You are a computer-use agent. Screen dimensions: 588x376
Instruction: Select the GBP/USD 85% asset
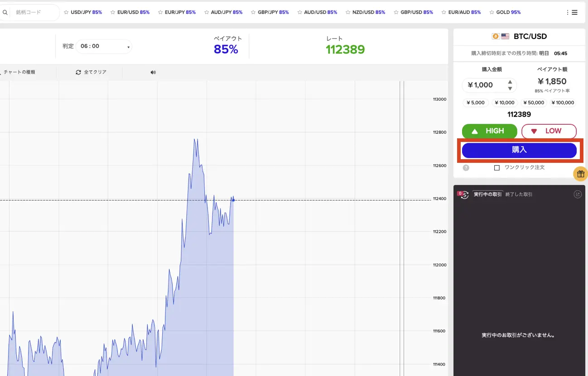pos(417,12)
